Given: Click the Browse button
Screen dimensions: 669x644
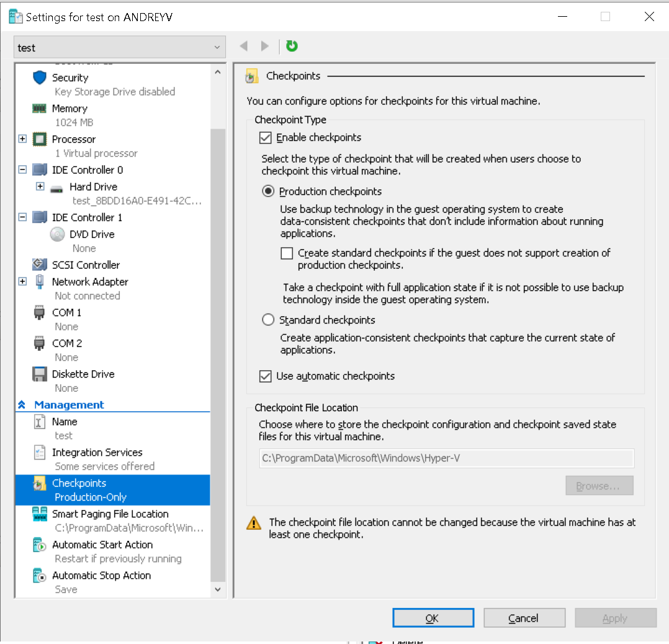Looking at the screenshot, I should point(599,486).
